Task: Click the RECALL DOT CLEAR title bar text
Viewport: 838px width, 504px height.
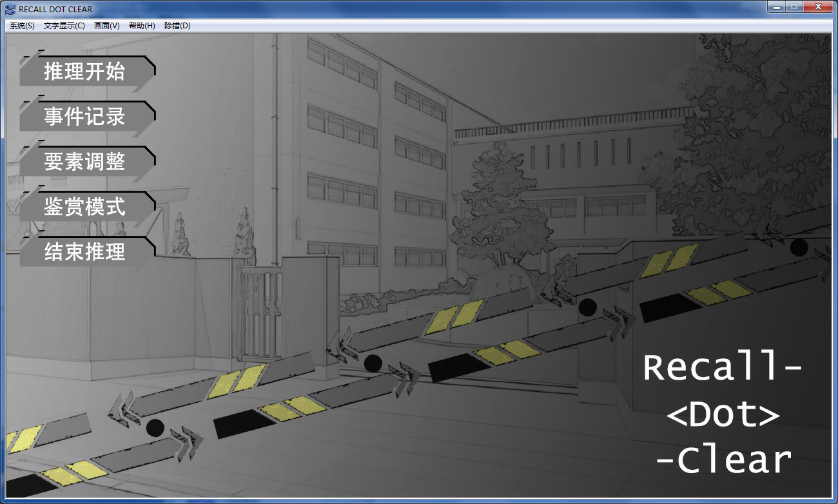Action: 55,10
